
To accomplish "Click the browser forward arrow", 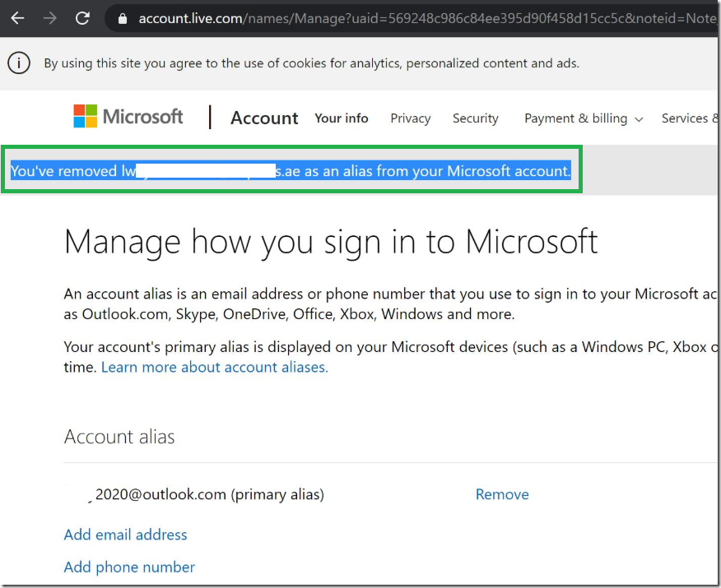I will (49, 18).
